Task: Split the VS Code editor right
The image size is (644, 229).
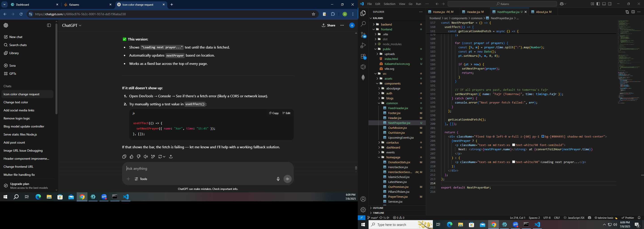Action: pyautogui.click(x=633, y=12)
